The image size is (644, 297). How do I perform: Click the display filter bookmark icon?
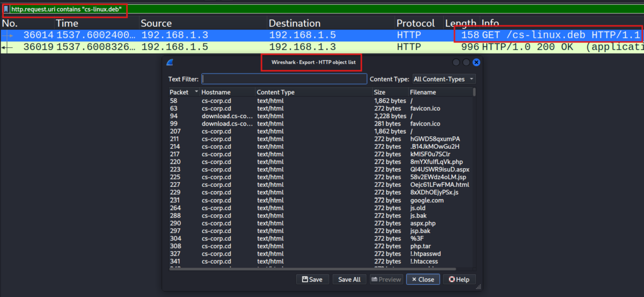point(6,9)
